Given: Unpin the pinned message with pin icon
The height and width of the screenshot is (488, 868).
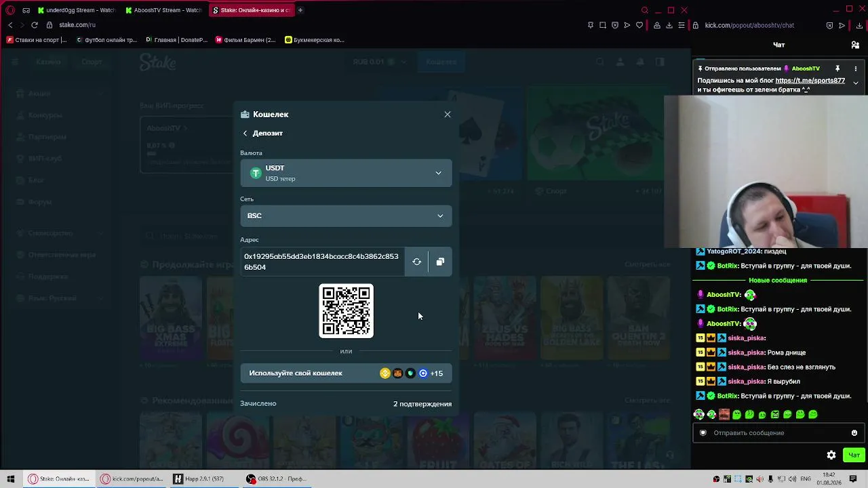Looking at the screenshot, I should point(837,68).
